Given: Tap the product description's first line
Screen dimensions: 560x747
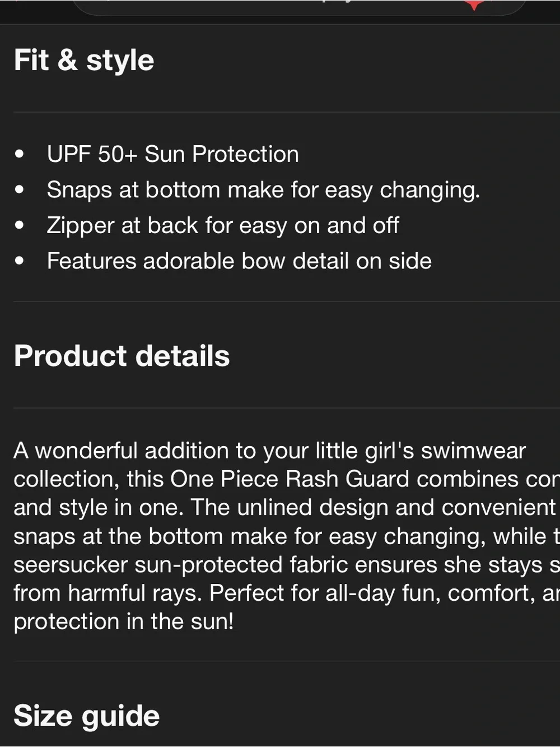Looking at the screenshot, I should [270, 451].
